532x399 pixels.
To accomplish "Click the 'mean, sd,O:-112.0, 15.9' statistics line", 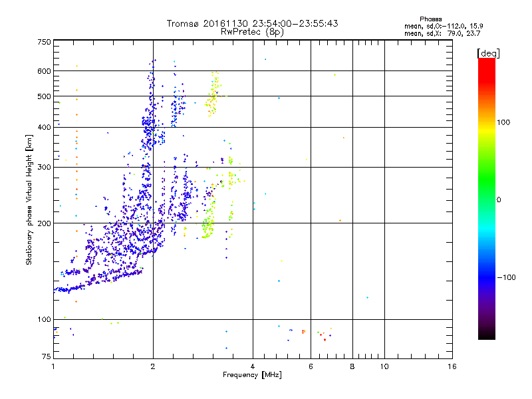I will pyautogui.click(x=444, y=26).
